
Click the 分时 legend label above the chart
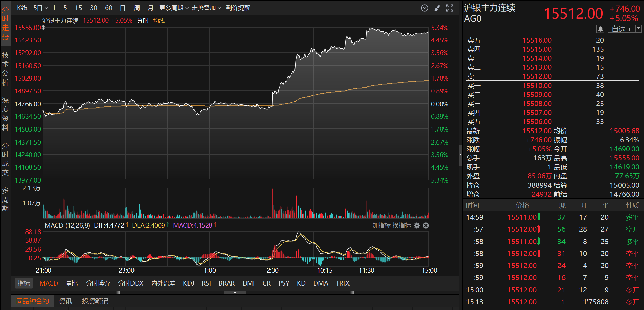[x=143, y=21]
